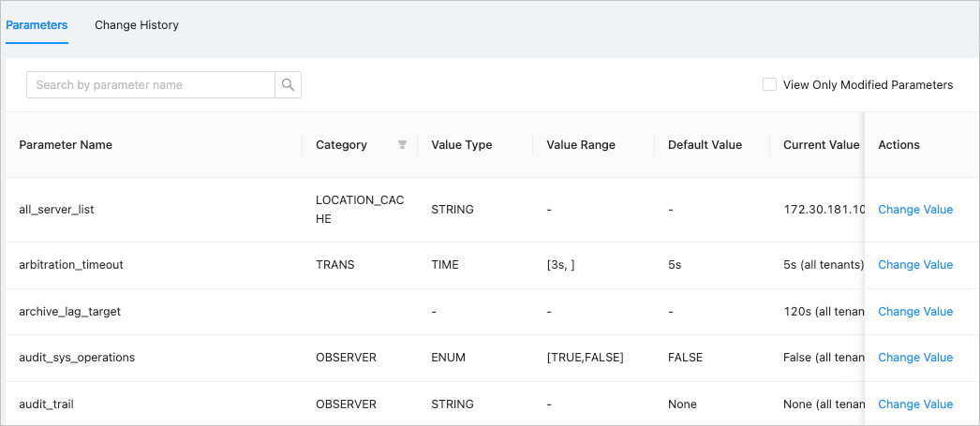Focus the Search by parameter name field
This screenshot has height=426, width=980.
click(x=150, y=85)
